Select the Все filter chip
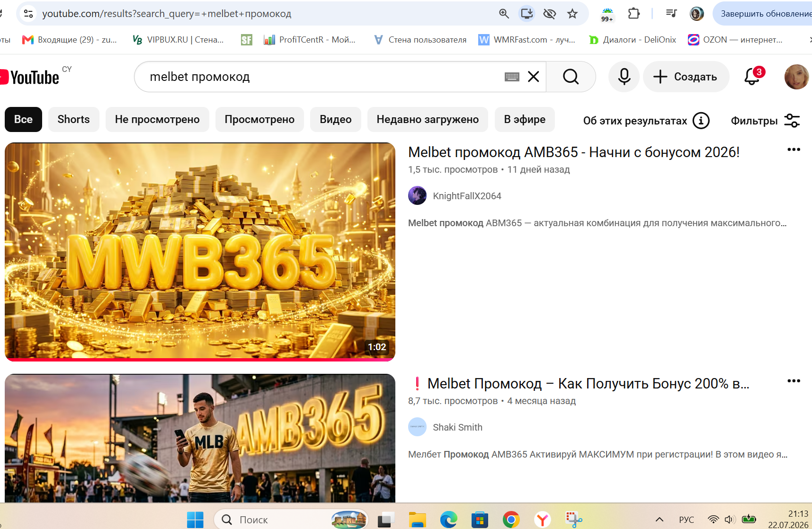Viewport: 812px width, 529px height. coord(23,119)
